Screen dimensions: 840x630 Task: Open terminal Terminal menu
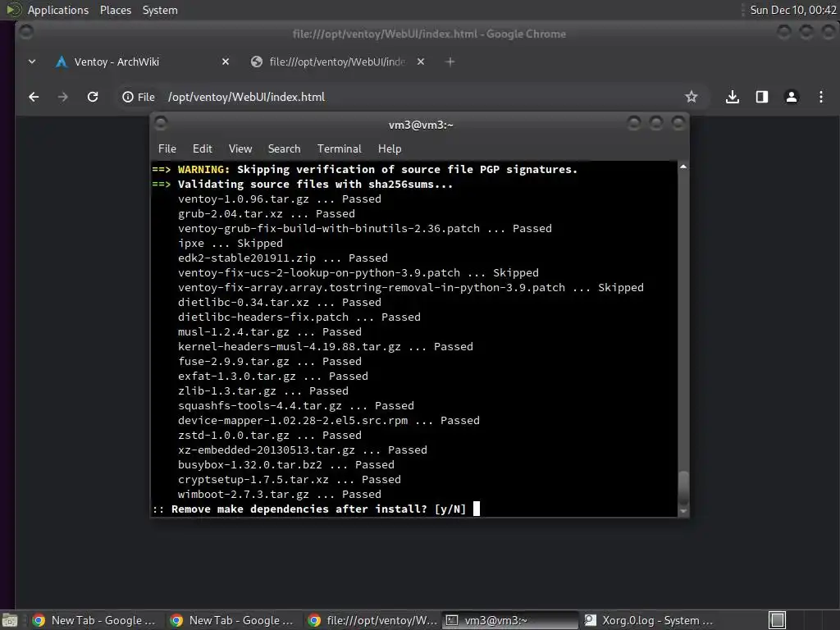[339, 149]
